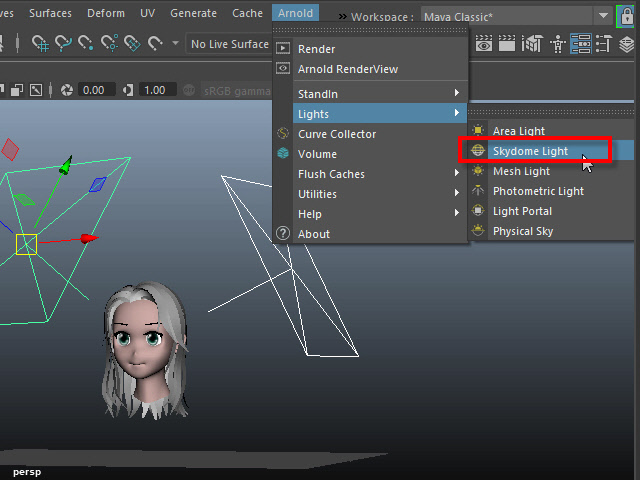Image resolution: width=640 pixels, height=480 pixels.
Task: Toggle the Snap to grids magnet
Action: coord(41,44)
